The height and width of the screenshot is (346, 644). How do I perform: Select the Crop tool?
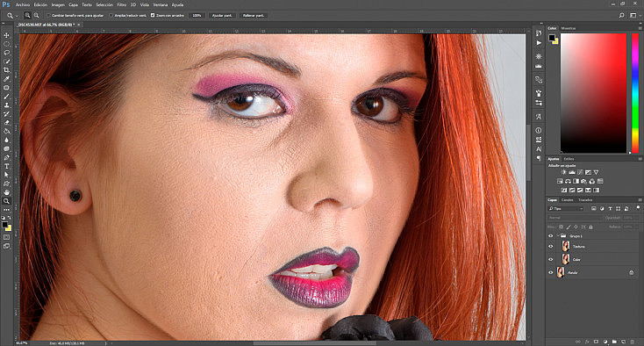6,70
